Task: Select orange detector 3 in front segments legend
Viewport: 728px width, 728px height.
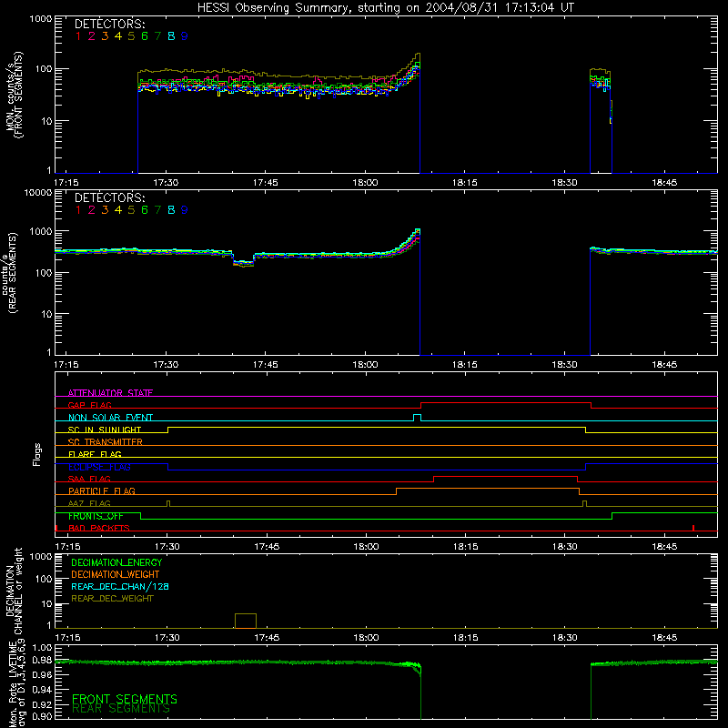Action: 105,36
